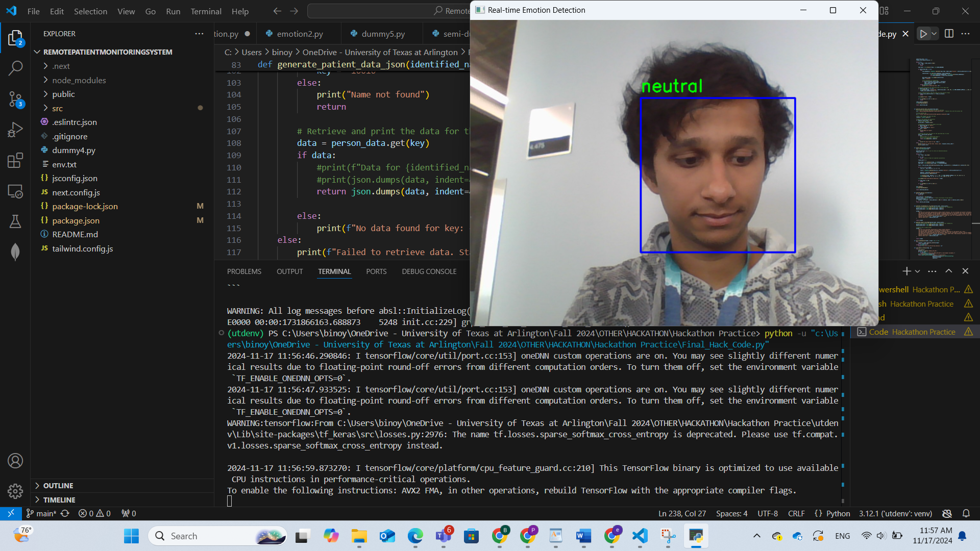
Task: Switch to the PROBLEMS panel tab
Action: (244, 271)
